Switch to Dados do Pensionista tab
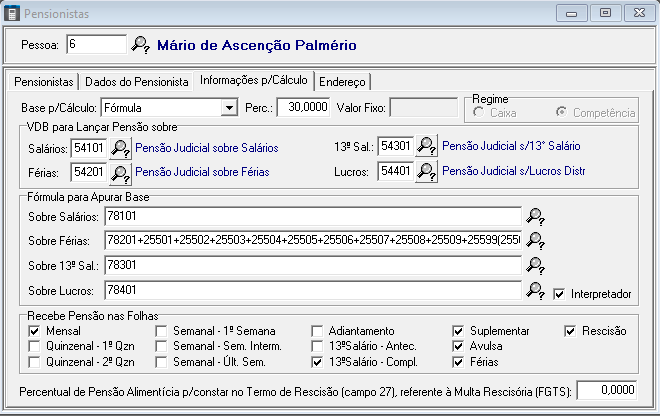The image size is (660, 416). (x=136, y=82)
